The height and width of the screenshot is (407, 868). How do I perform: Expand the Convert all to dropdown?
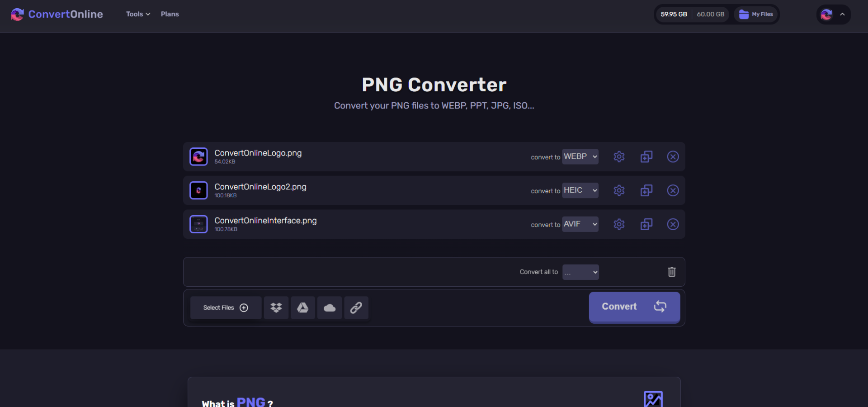point(580,272)
